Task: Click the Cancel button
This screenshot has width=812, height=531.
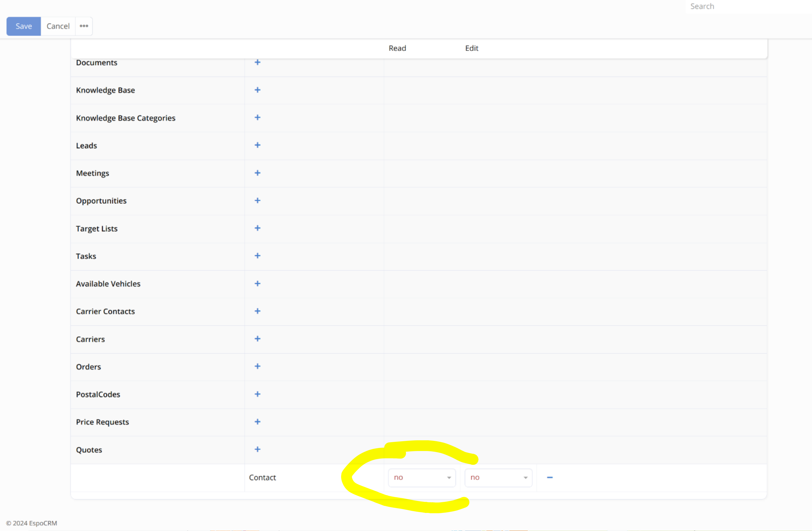Action: (58, 26)
